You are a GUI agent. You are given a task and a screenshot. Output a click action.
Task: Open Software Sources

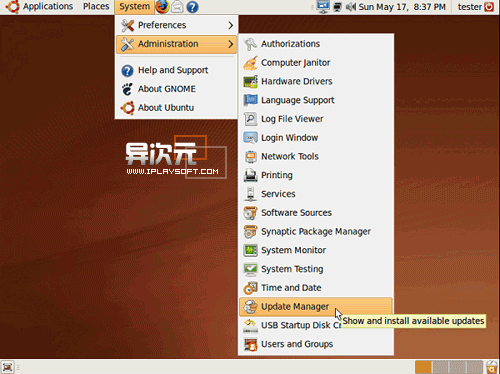316,213
